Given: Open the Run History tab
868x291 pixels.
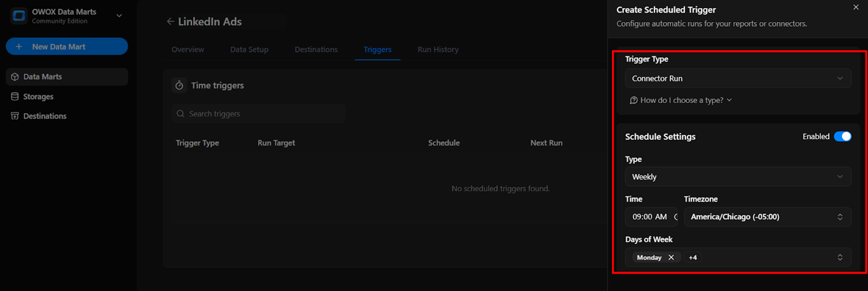Looking at the screenshot, I should click(438, 50).
